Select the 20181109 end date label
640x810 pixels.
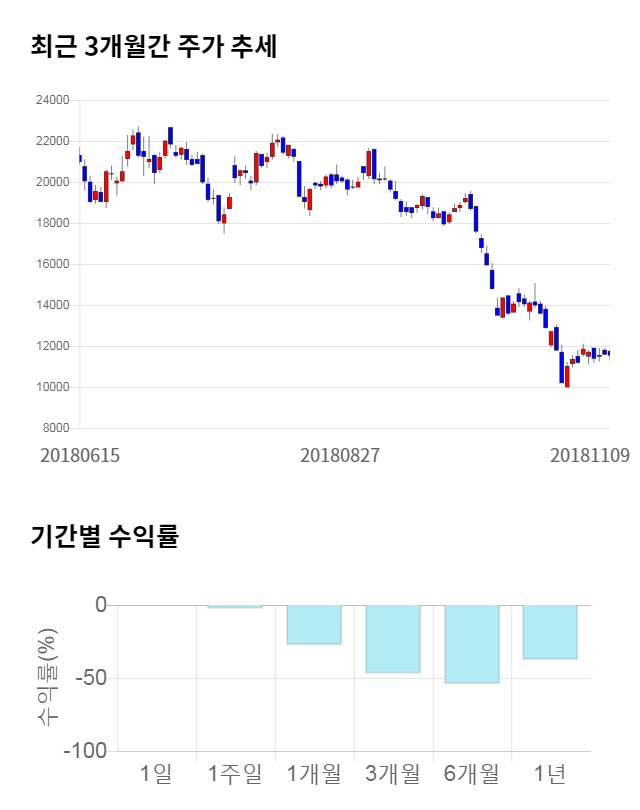(590, 455)
